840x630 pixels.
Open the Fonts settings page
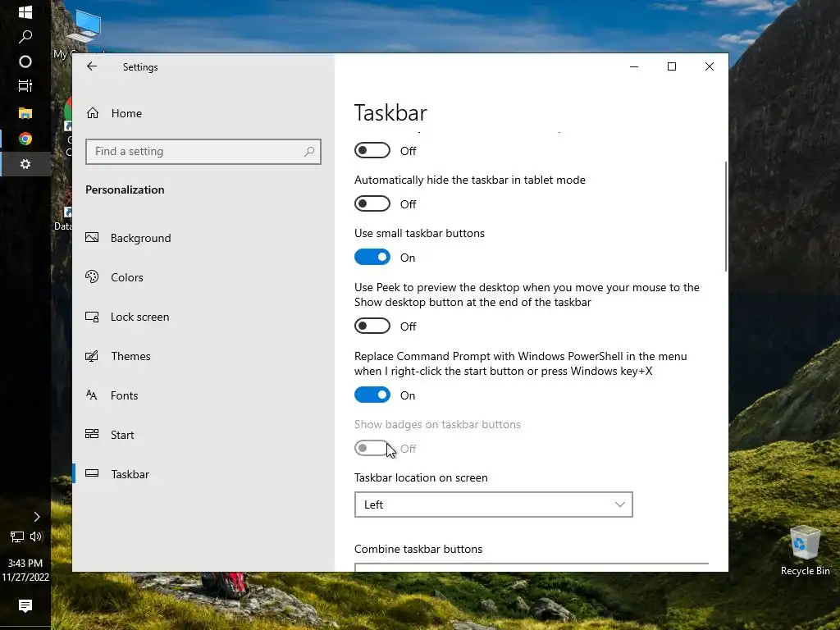(112, 395)
